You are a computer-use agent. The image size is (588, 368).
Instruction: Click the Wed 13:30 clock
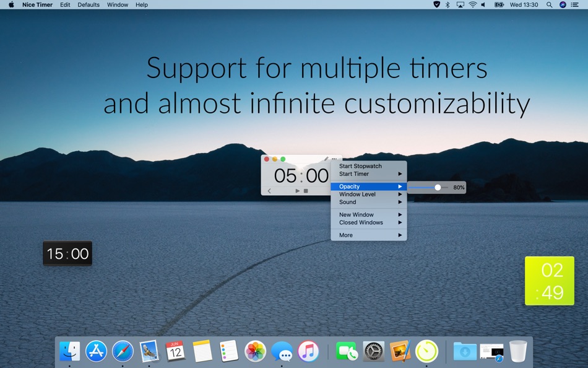click(524, 5)
